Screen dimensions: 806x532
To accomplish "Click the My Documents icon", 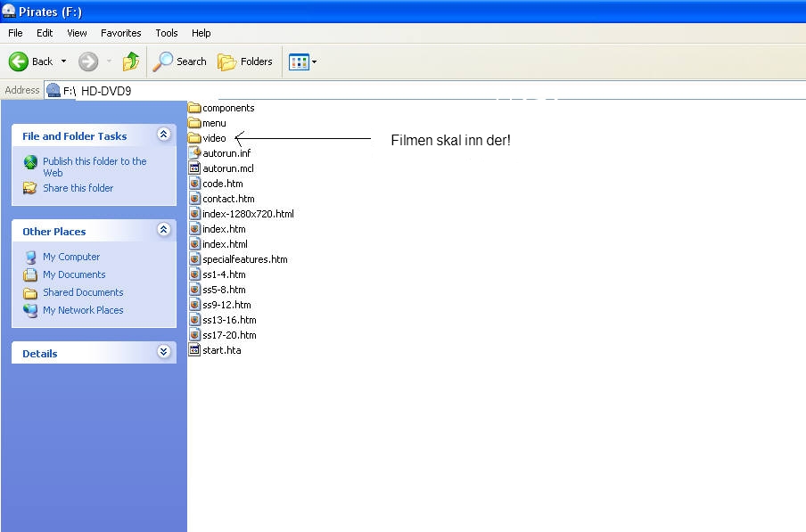I will [x=30, y=274].
